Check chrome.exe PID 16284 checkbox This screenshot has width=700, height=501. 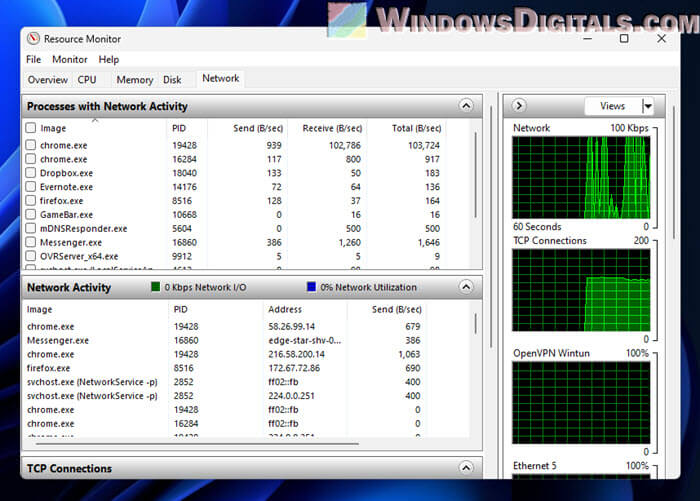coord(31,159)
